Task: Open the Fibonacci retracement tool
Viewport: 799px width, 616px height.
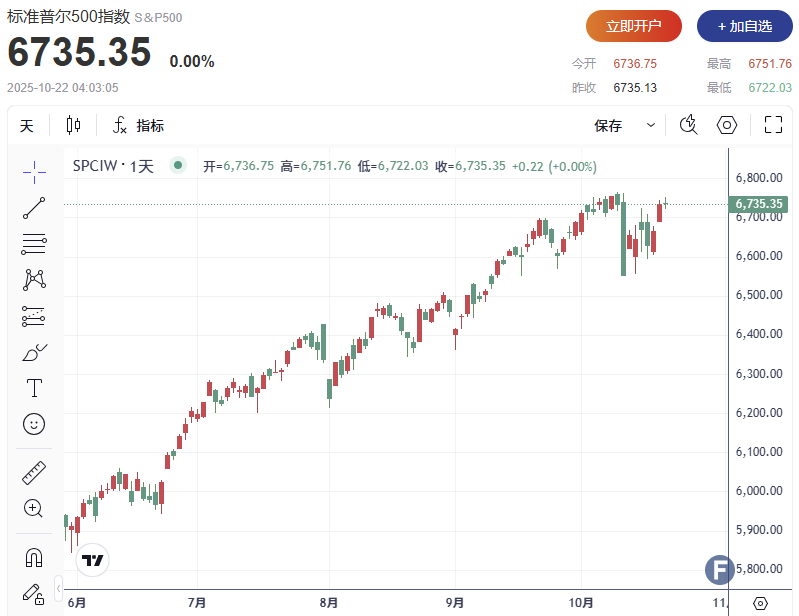Action: point(34,244)
